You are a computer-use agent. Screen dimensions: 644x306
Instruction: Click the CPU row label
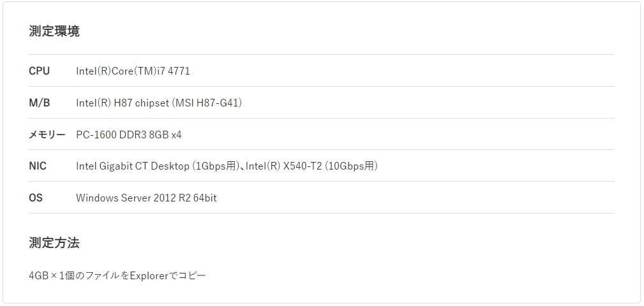pyautogui.click(x=39, y=71)
